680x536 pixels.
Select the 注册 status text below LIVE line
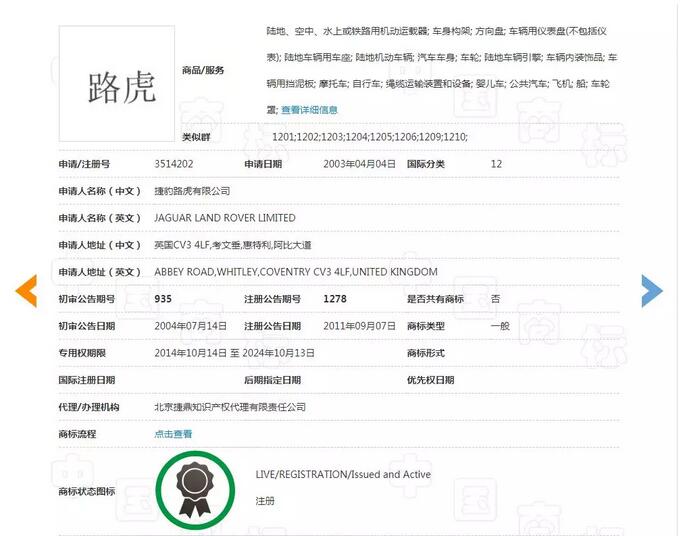[x=265, y=501]
